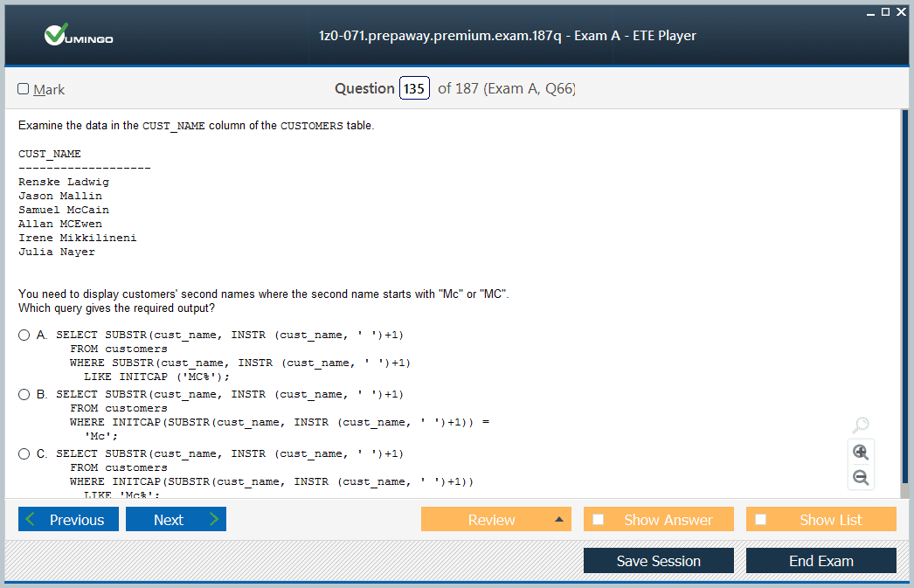914x588 pixels.
Task: Tick the Mark checkbox
Action: [x=24, y=88]
